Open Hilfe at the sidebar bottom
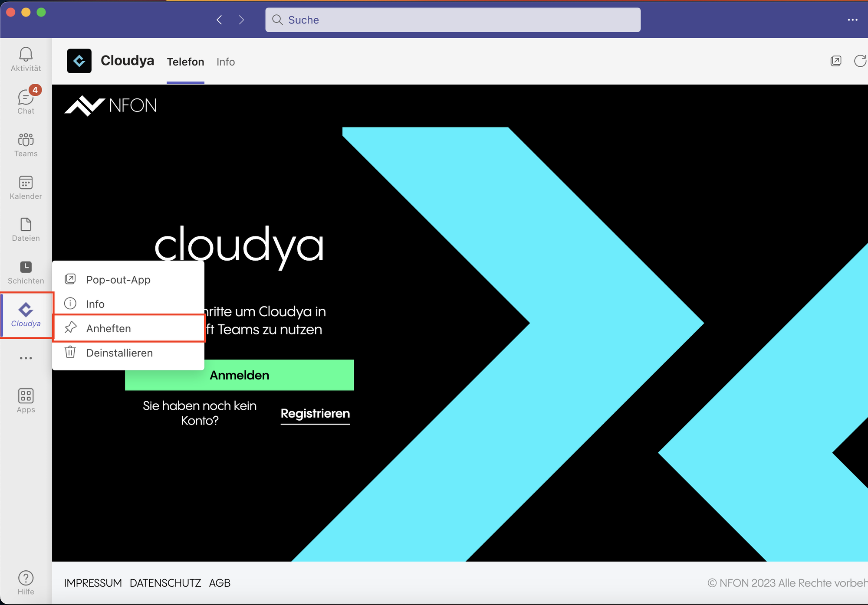The image size is (868, 605). pos(26,582)
